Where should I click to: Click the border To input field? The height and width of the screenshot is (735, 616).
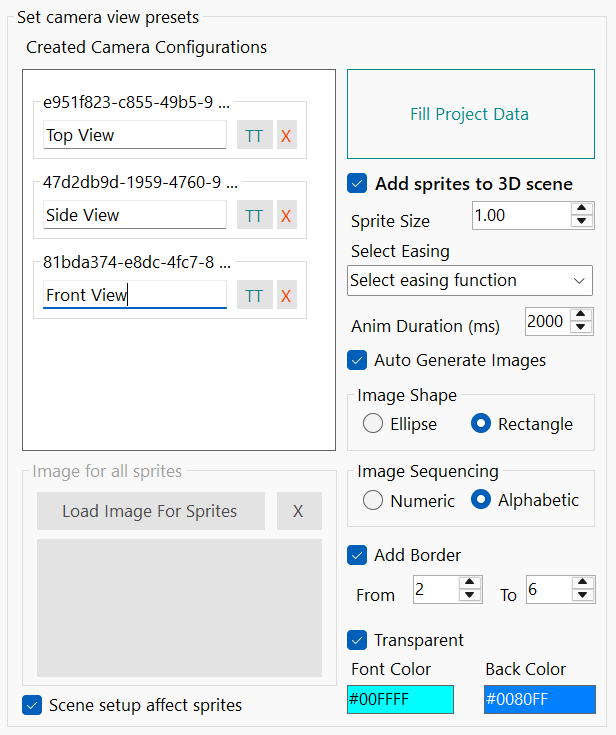click(x=549, y=590)
